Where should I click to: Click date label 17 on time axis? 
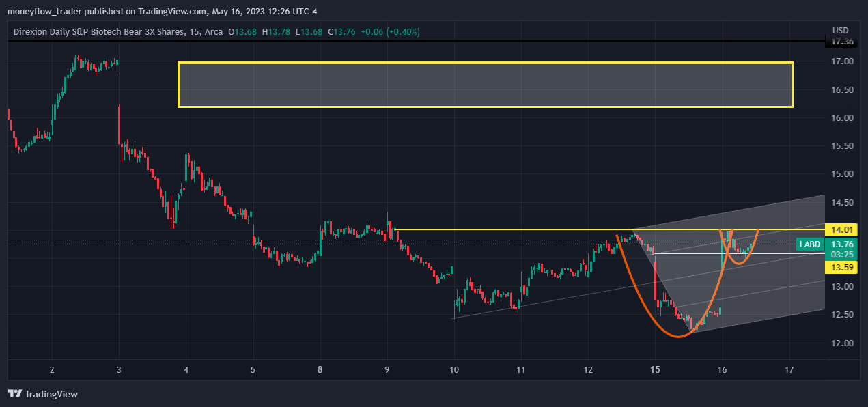(789, 369)
